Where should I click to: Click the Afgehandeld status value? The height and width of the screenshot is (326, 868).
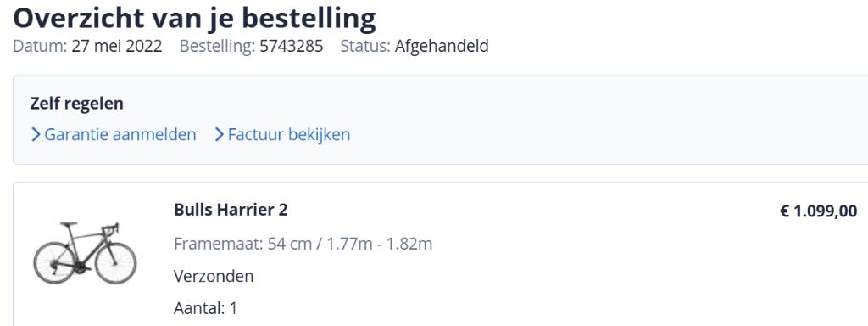(442, 46)
